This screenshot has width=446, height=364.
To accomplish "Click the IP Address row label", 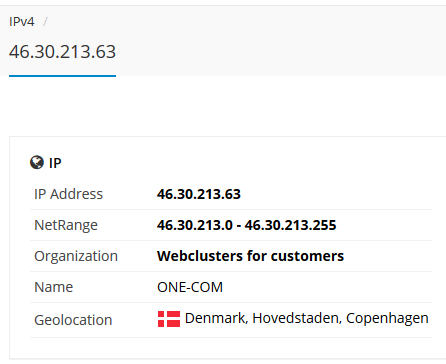I will (x=68, y=194).
